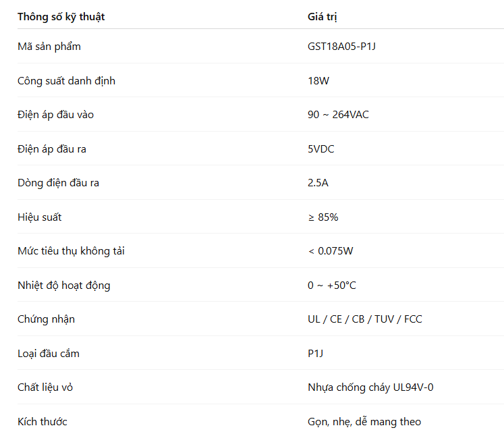Click the 'Điện áp đầu vào' label
The height and width of the screenshot is (432, 504).
pos(56,115)
